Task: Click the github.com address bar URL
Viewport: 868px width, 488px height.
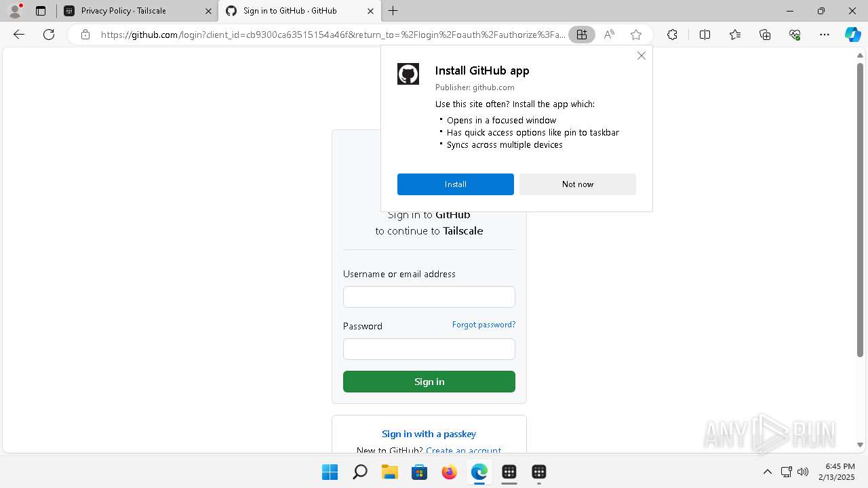Action: tap(332, 35)
